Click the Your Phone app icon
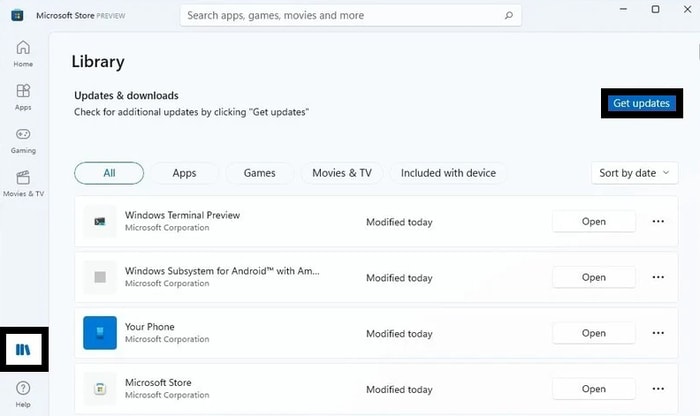 coord(100,333)
